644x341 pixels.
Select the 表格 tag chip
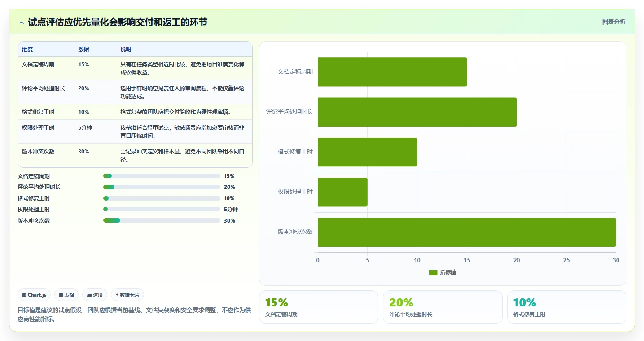[66, 295]
